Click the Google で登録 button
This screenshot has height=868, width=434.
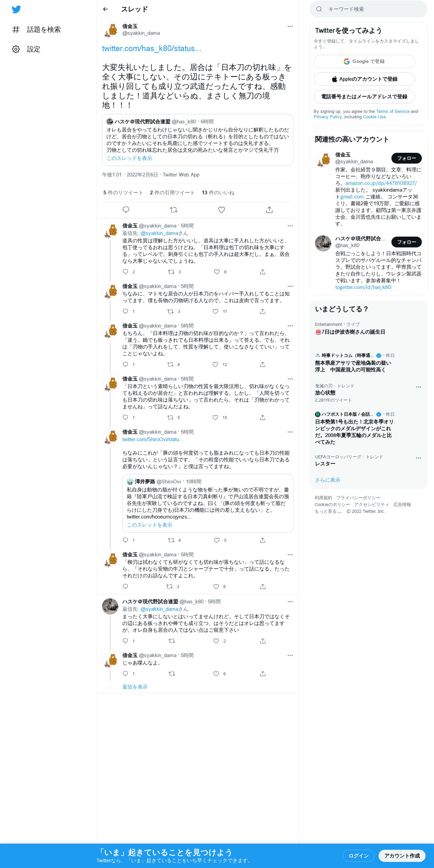364,62
